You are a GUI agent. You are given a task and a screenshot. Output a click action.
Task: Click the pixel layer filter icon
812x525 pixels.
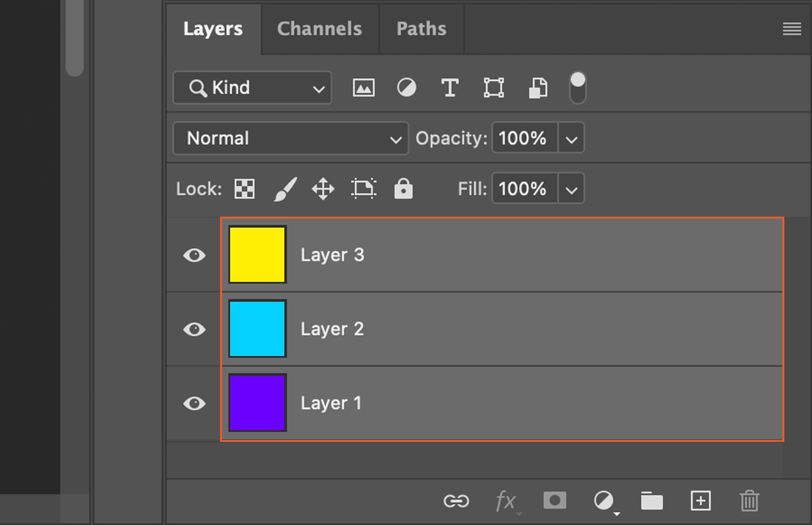(x=363, y=88)
